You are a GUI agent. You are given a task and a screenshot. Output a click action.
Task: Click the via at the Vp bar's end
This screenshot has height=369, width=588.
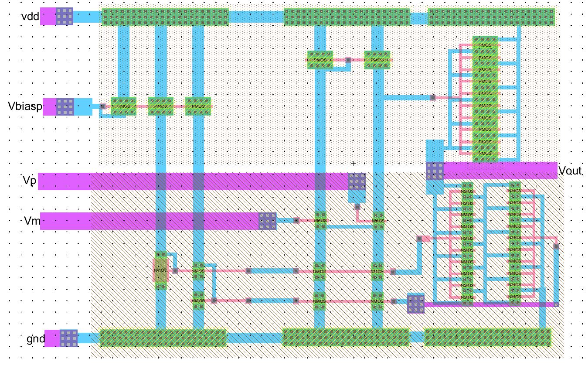pos(357,181)
